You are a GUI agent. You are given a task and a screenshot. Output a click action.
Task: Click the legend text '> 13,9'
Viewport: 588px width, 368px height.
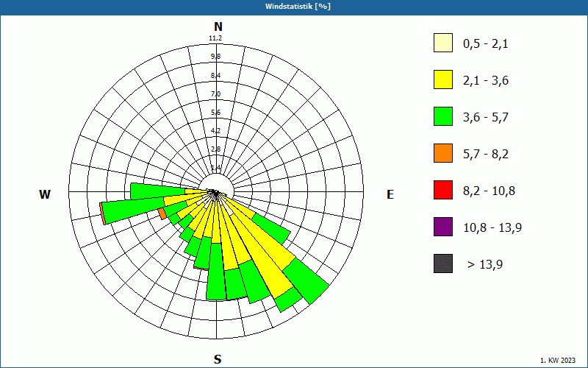pos(485,265)
